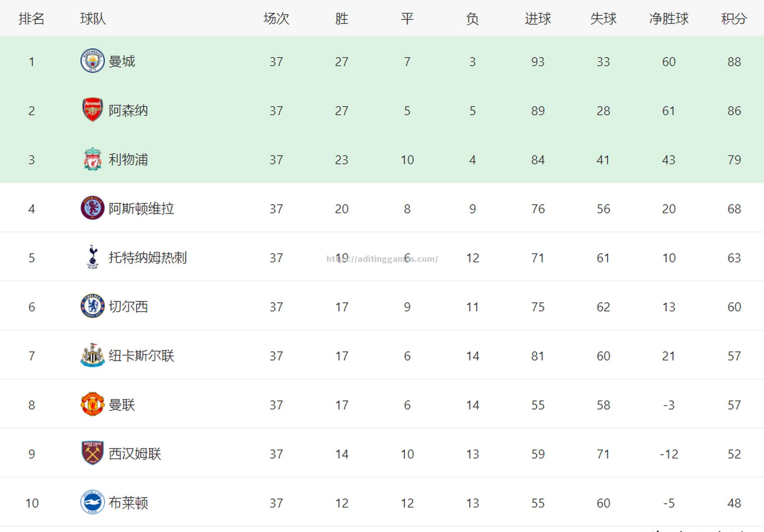
Task: Select the 排名 column header
Action: click(x=32, y=19)
